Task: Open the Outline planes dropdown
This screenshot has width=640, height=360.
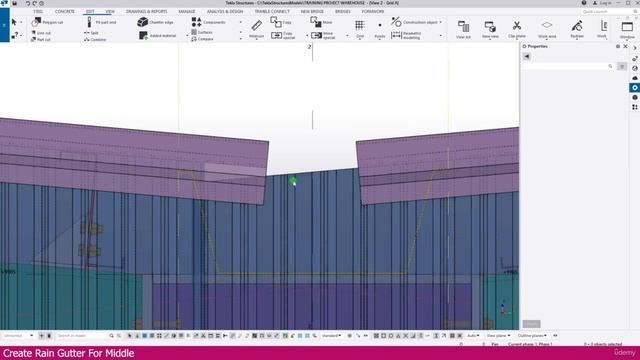Action: tap(532, 336)
